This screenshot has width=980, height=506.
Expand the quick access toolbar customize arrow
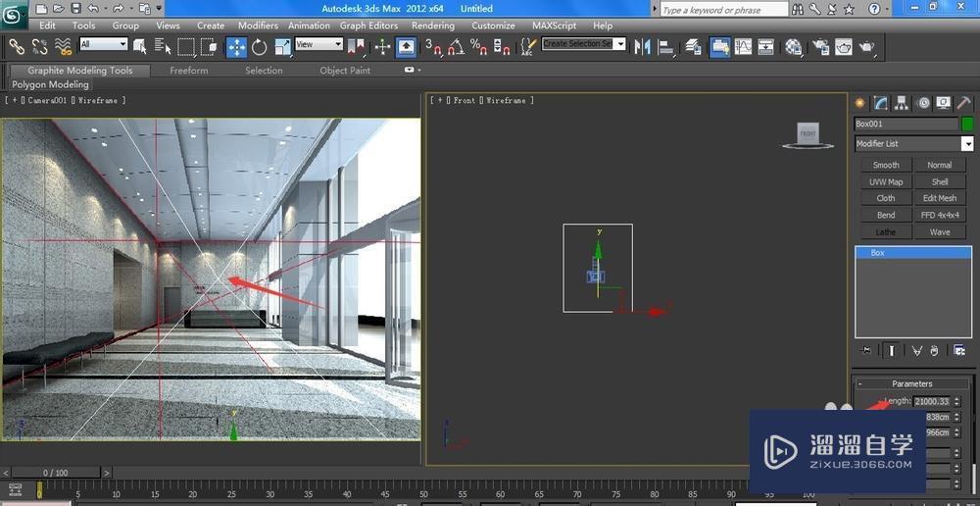click(159, 9)
